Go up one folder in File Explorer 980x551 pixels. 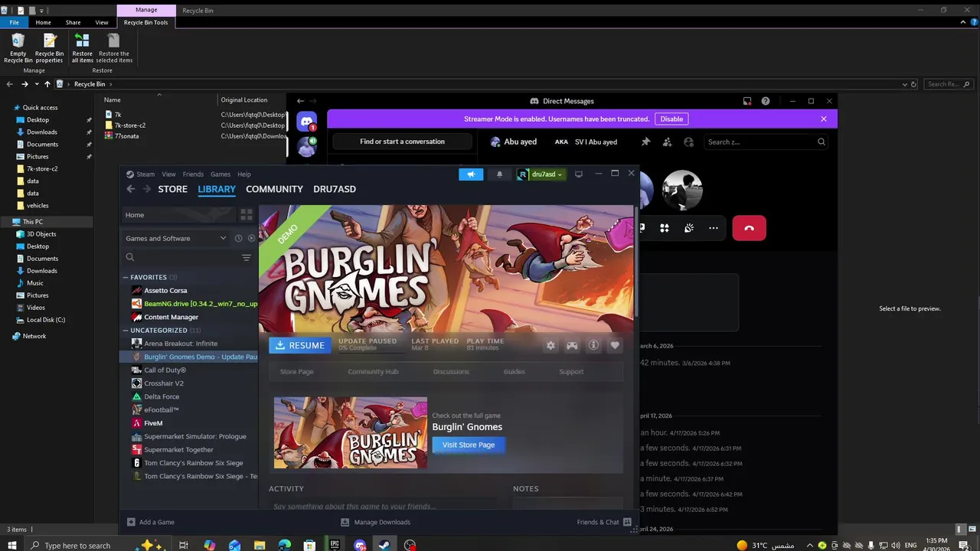coord(47,84)
